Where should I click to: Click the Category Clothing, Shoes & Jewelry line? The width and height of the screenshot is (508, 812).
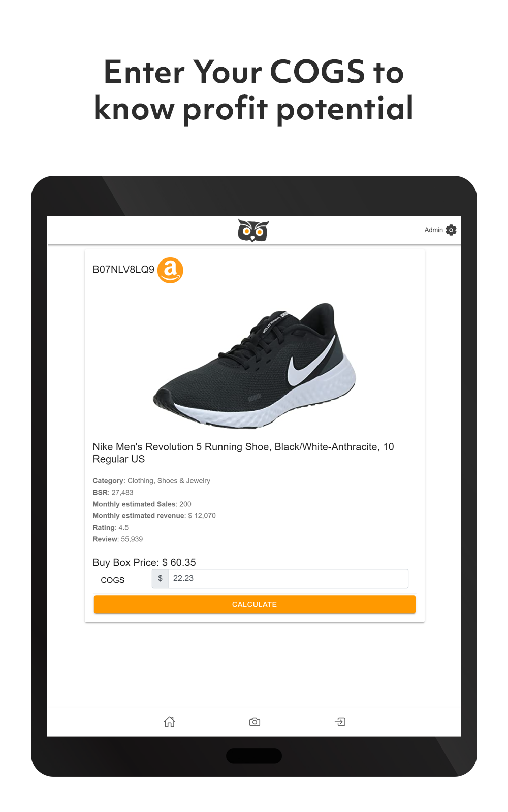pyautogui.click(x=151, y=481)
